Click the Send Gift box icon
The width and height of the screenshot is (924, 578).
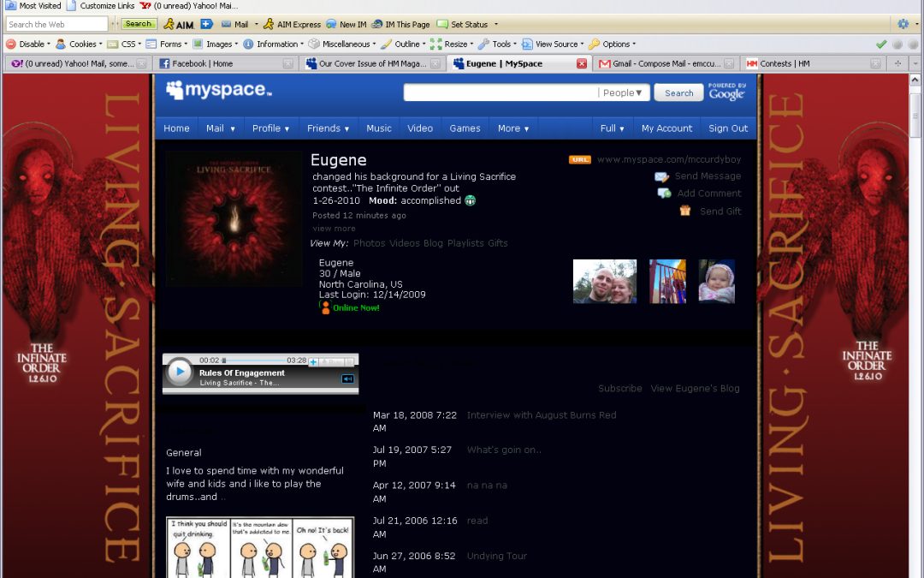coord(685,211)
